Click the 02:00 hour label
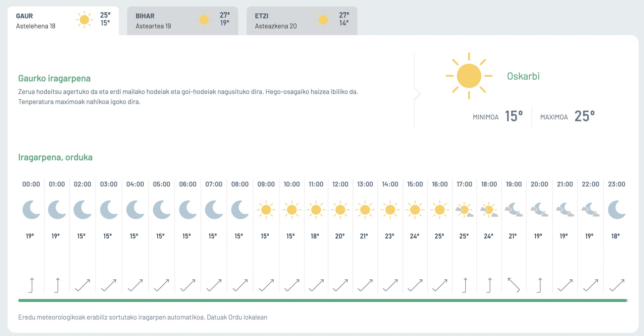644x336 pixels. [83, 184]
